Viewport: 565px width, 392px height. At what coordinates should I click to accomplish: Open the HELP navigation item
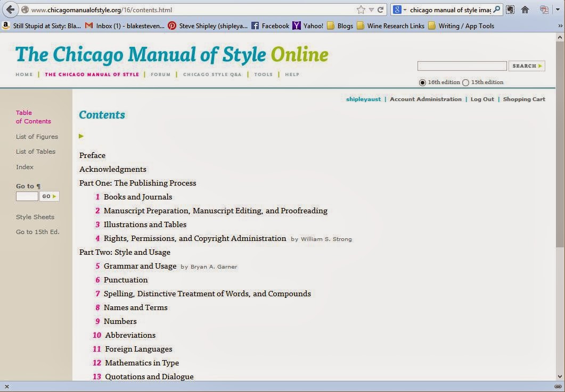click(292, 74)
